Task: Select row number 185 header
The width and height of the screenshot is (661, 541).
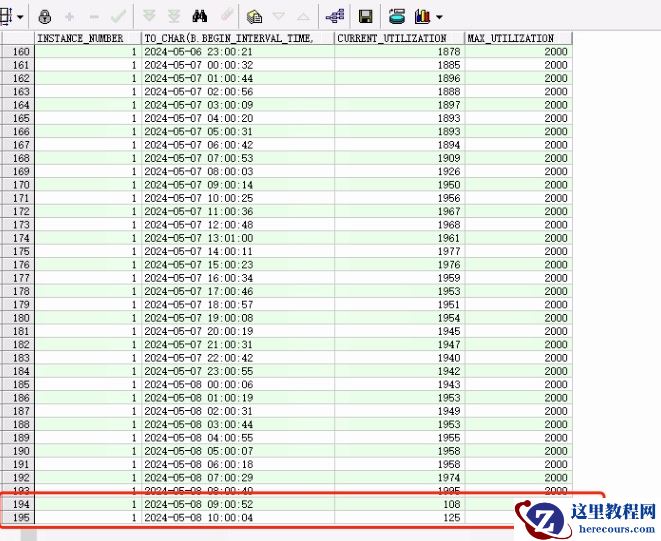Action: 17,385
